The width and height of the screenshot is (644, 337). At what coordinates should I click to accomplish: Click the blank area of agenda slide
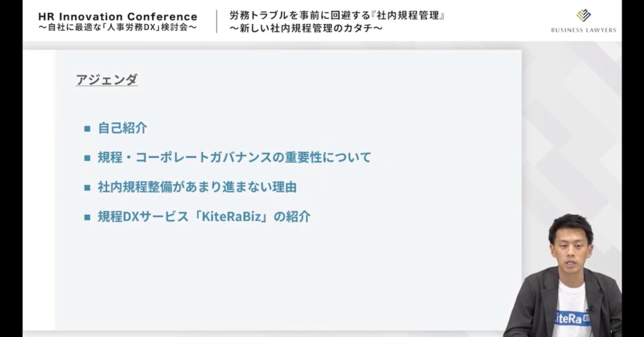pyautogui.click(x=300, y=277)
